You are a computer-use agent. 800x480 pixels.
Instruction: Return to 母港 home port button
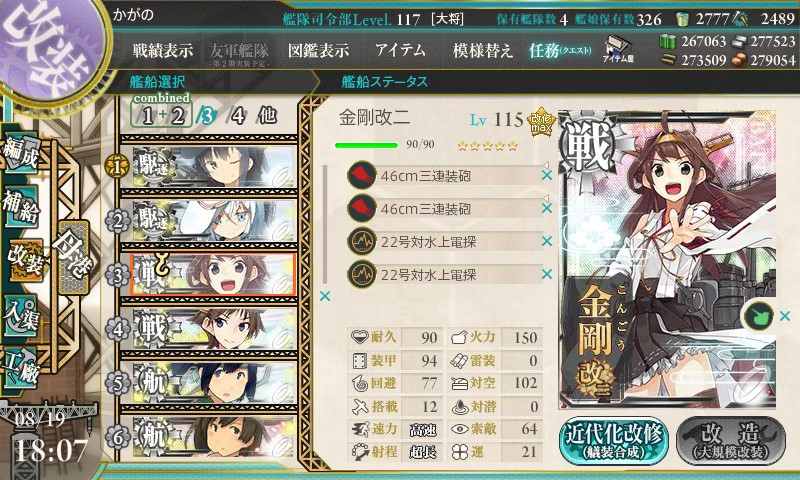73,256
